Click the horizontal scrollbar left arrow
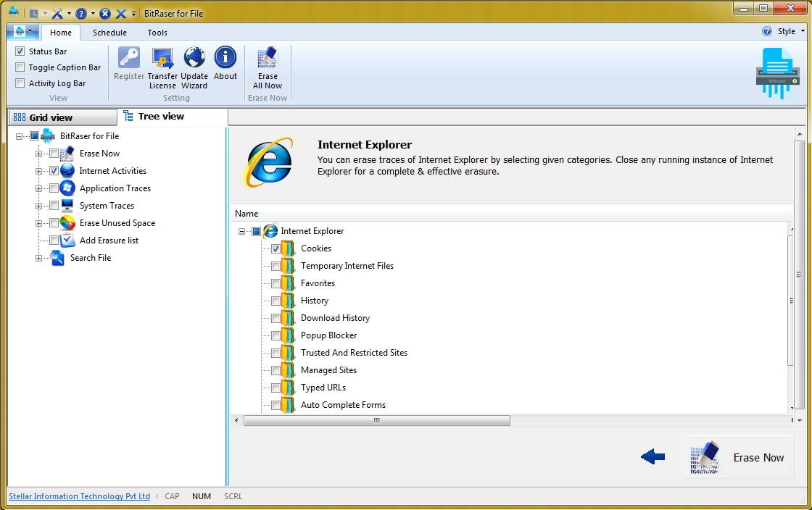Screen dimensions: 812x510 point(236,420)
